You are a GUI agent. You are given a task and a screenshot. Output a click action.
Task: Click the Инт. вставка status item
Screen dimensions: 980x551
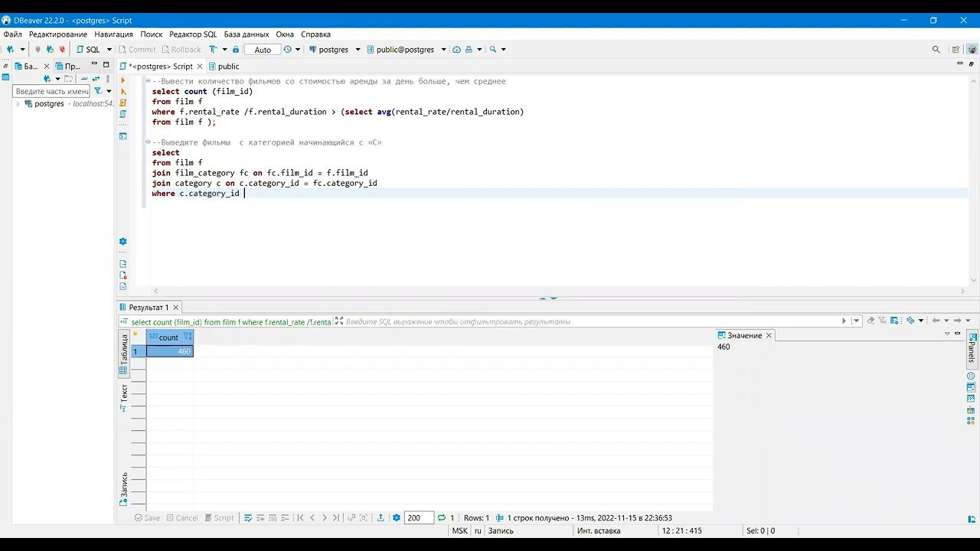(x=599, y=530)
